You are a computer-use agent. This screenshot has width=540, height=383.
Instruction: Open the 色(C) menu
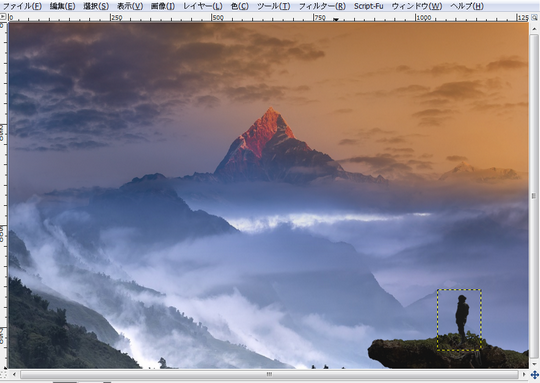click(240, 6)
